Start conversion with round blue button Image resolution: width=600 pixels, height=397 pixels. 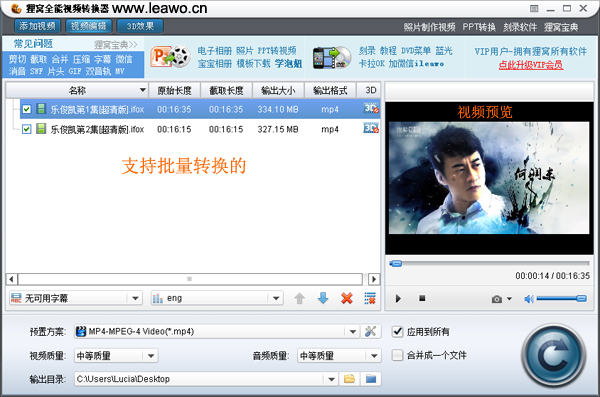point(553,356)
